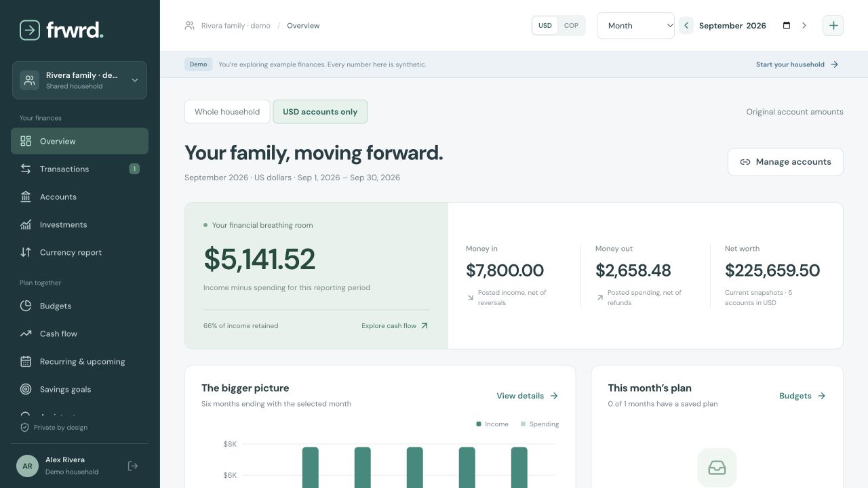Click the Money out up-right arrow icon
Image resolution: width=868 pixels, height=488 pixels.
[599, 298]
